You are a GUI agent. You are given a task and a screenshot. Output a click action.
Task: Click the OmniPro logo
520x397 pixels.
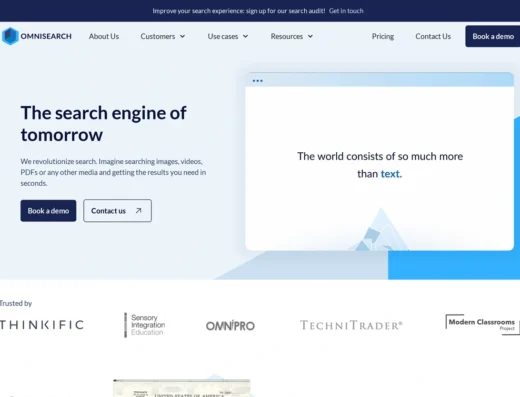(230, 326)
